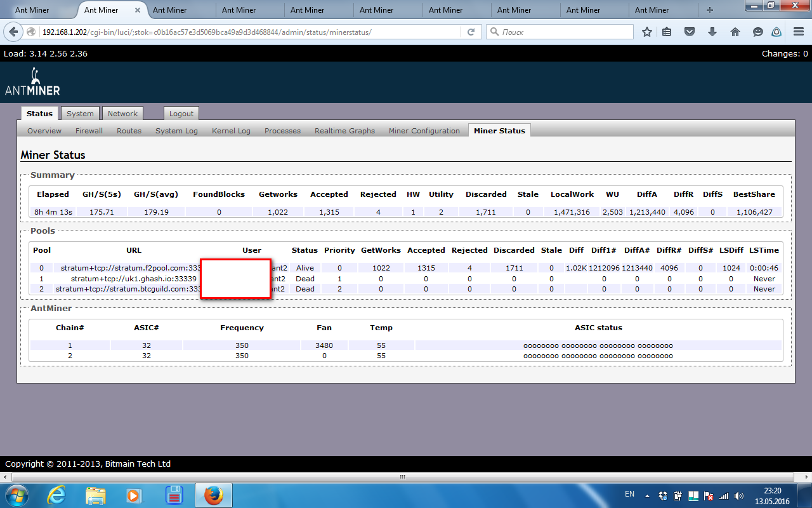Reload the page with the refresh icon

tap(471, 32)
